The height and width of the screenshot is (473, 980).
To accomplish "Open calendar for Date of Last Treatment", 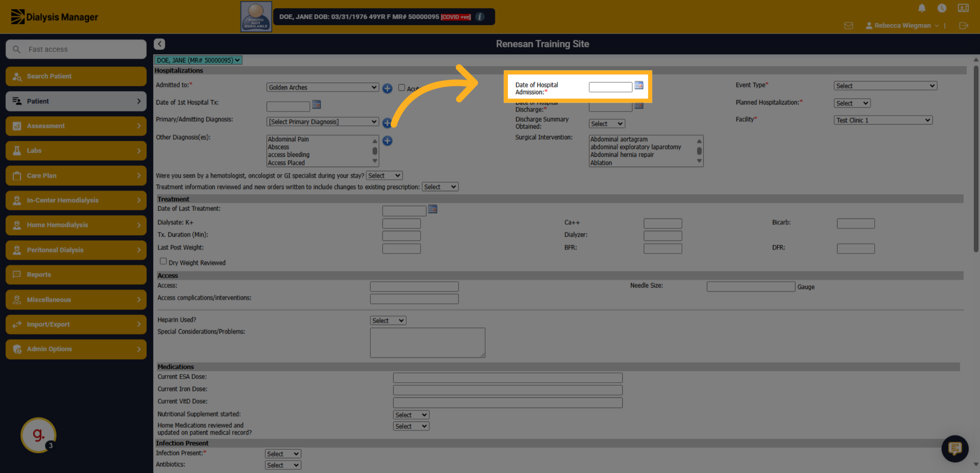I will pyautogui.click(x=433, y=209).
